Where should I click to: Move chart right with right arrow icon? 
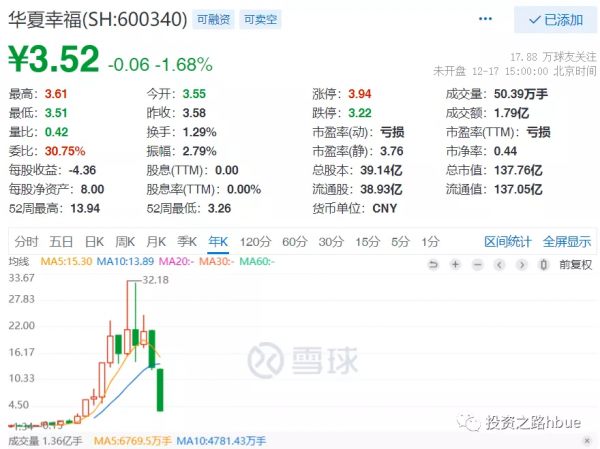click(522, 265)
